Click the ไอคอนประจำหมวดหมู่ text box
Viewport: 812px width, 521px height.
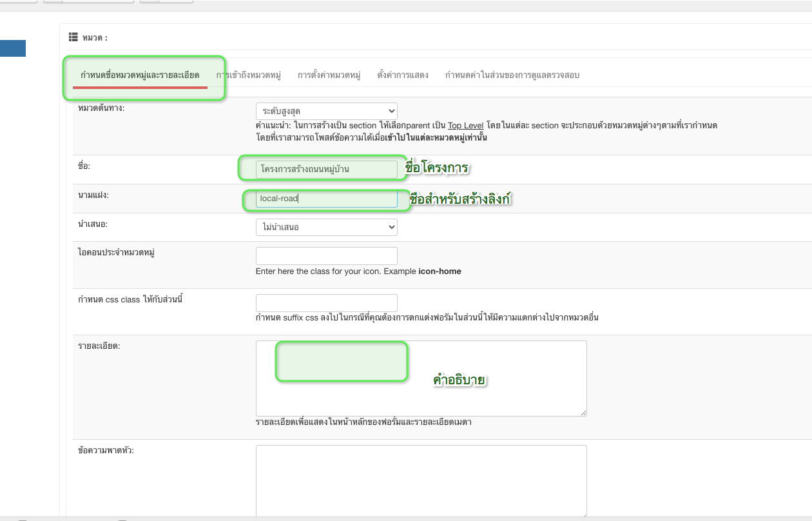coord(326,255)
